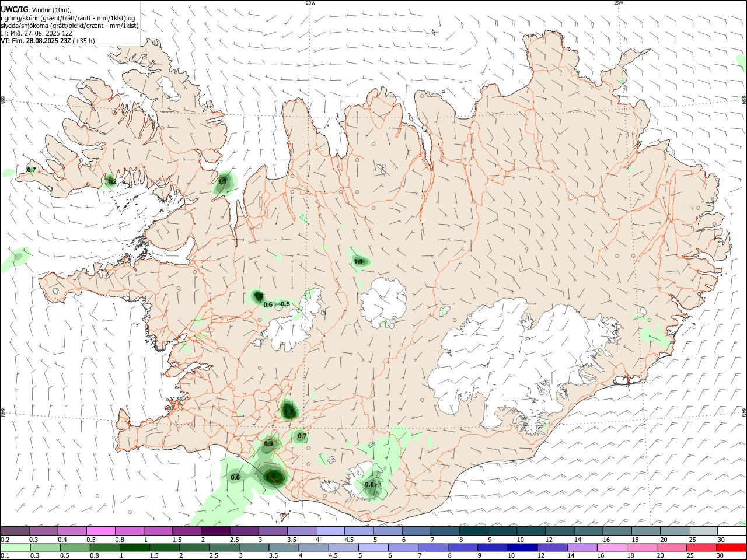Click the '0.5' precipitation label on the map
The height and width of the screenshot is (560, 747).
285,304
